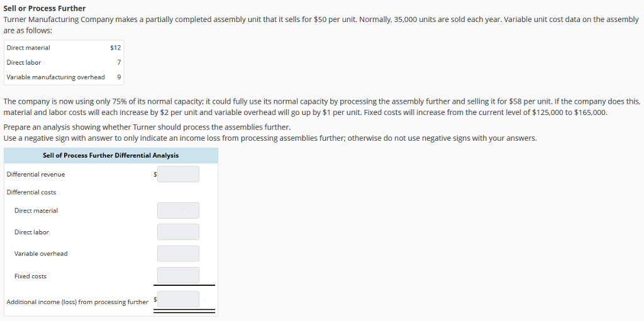Focus the Fixed costs input box
The image size is (644, 321).
pos(178,275)
